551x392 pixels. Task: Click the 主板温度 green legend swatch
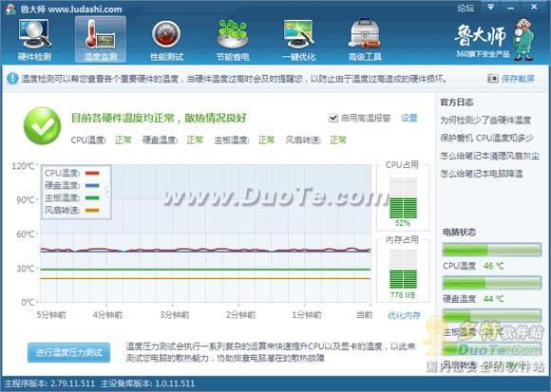[92, 198]
